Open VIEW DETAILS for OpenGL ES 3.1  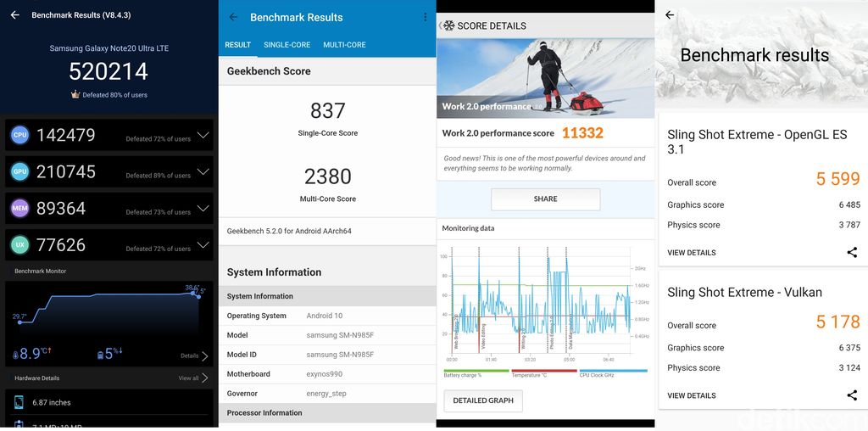(x=692, y=253)
